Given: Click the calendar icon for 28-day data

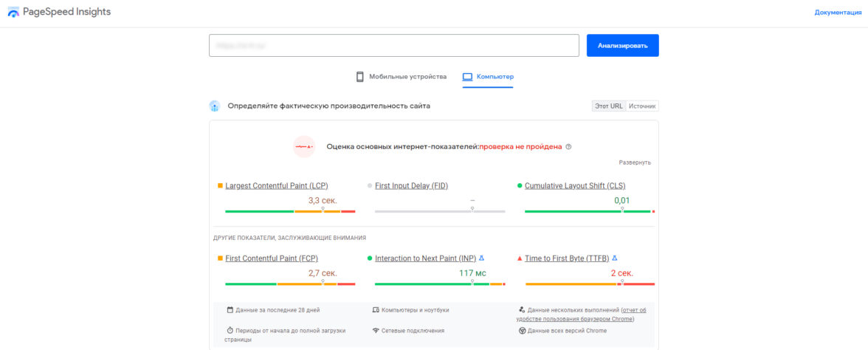Looking at the screenshot, I should point(230,310).
